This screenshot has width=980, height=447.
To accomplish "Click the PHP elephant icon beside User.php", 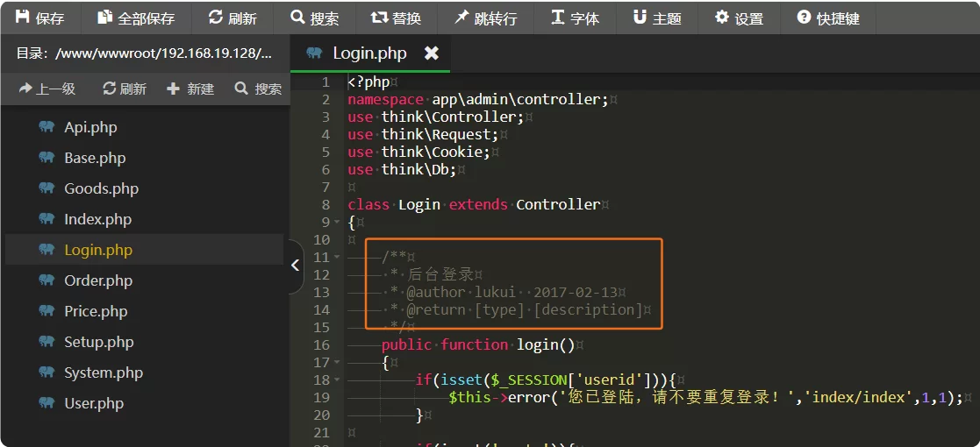I will coord(46,402).
